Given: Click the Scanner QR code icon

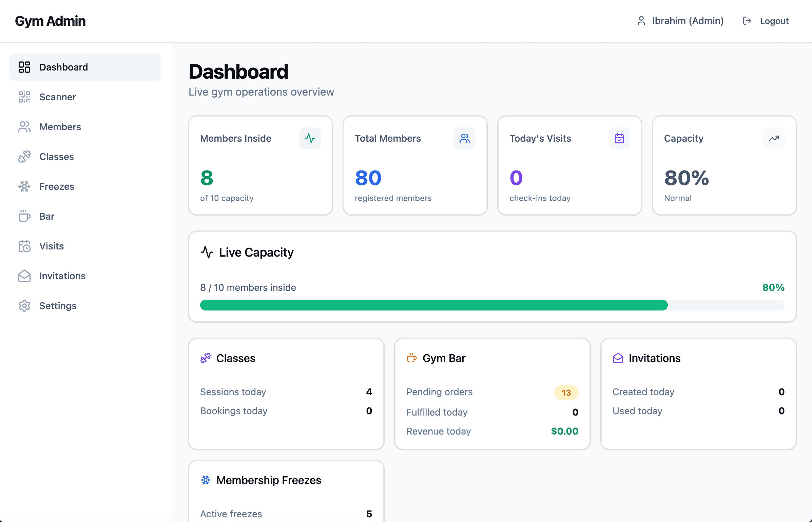Looking at the screenshot, I should tap(24, 97).
